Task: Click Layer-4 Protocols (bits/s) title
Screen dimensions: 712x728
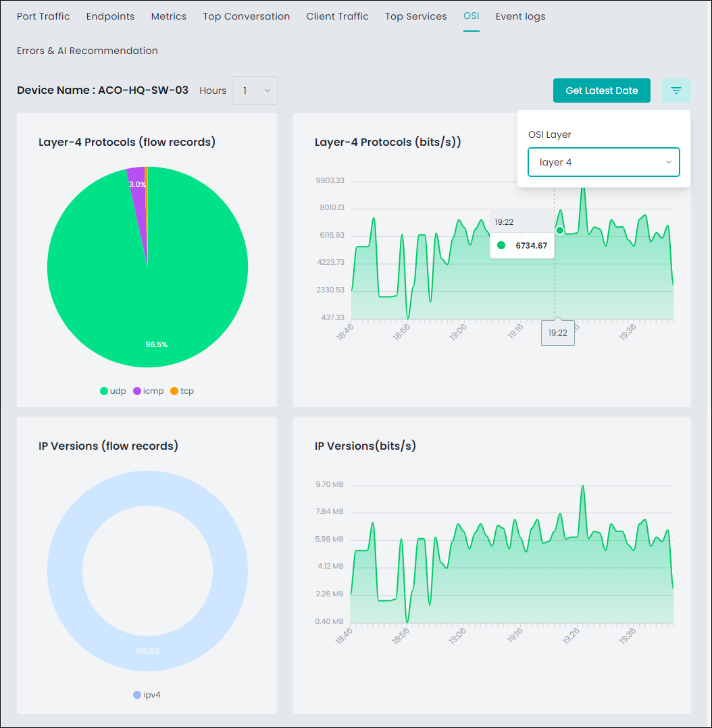Action: (388, 142)
